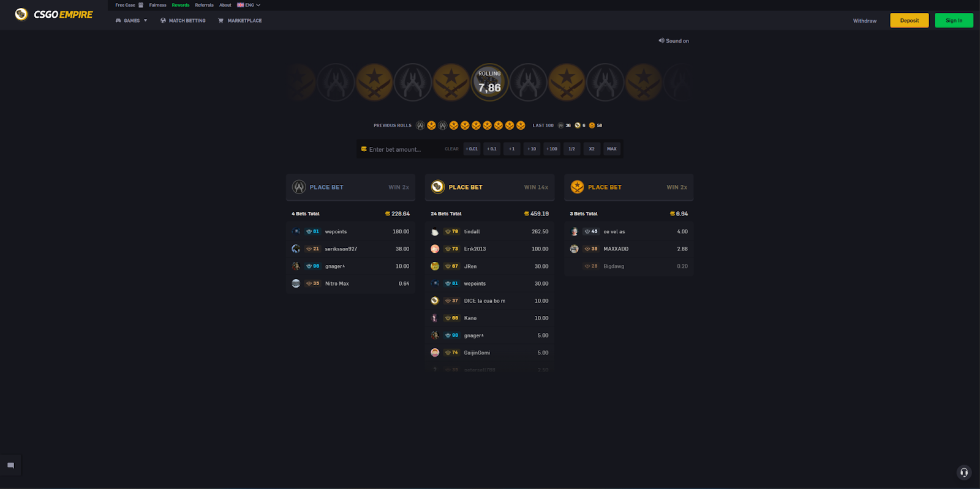Open the Rewards link

(181, 5)
